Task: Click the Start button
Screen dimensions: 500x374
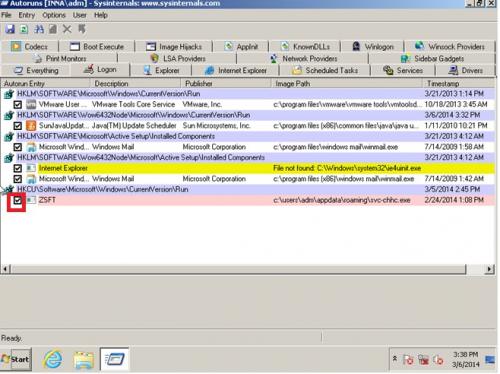Action: [16, 359]
